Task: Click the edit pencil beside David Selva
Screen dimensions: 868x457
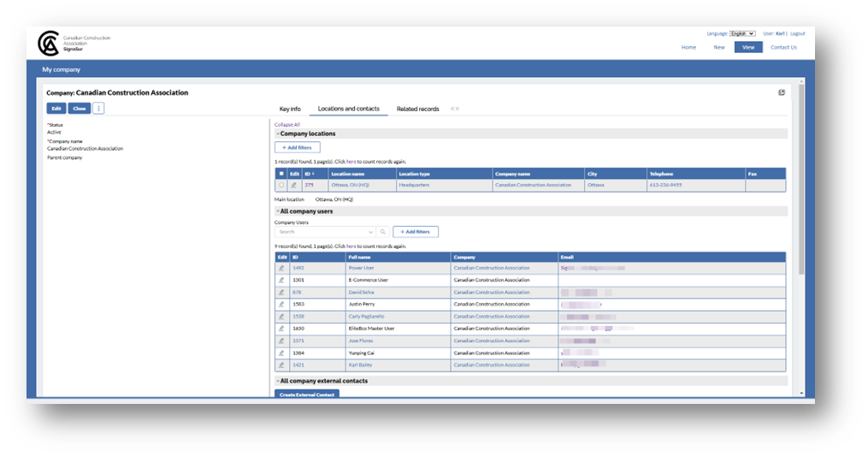Action: click(x=281, y=292)
